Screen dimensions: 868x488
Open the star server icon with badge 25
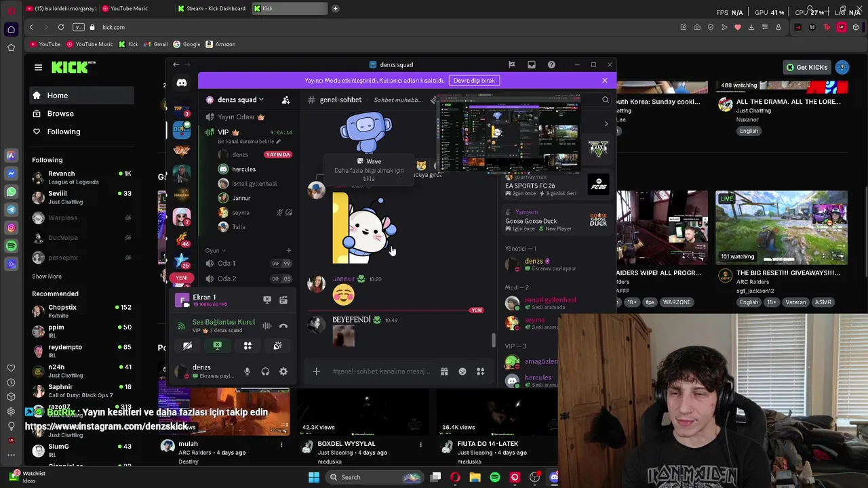181,260
